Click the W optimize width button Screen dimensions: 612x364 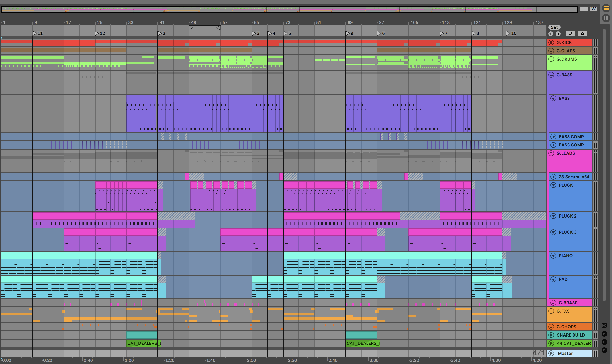coord(593,9)
